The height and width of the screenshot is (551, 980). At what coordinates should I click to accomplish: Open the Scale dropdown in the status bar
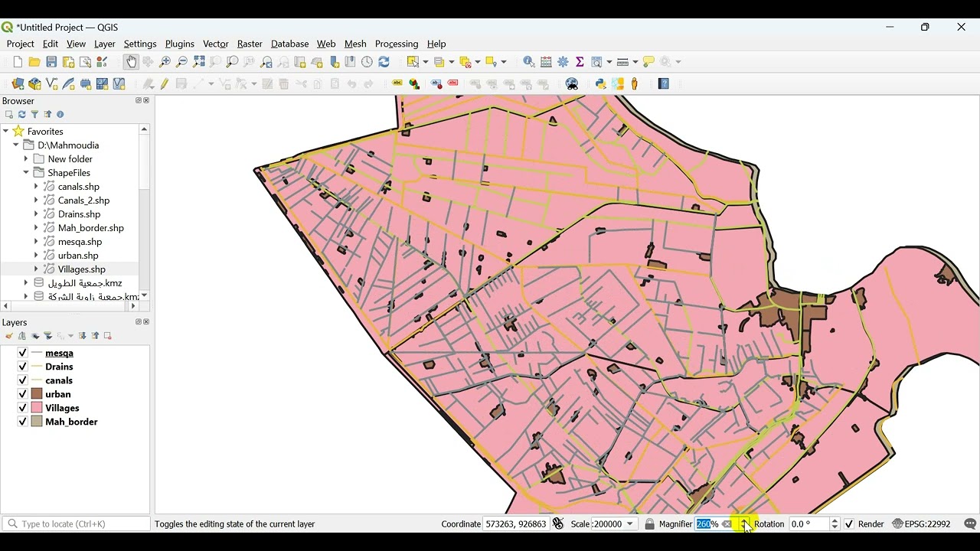tap(631, 524)
